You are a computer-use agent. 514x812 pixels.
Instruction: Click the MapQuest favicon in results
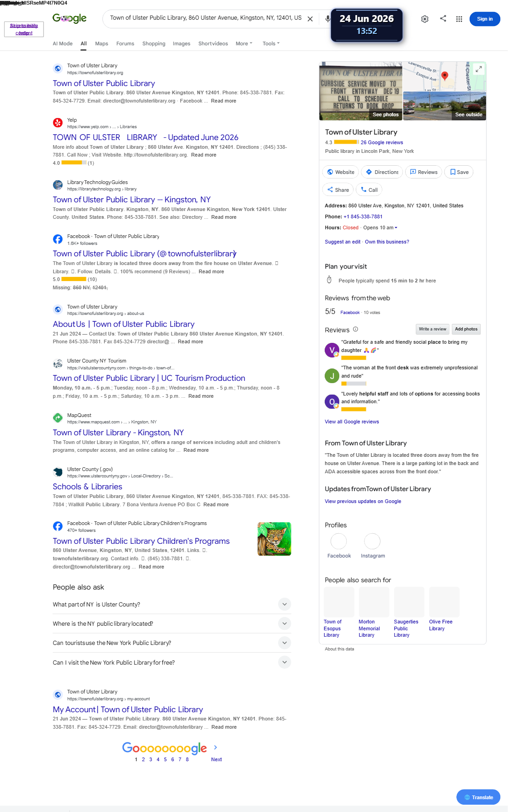pos(58,418)
